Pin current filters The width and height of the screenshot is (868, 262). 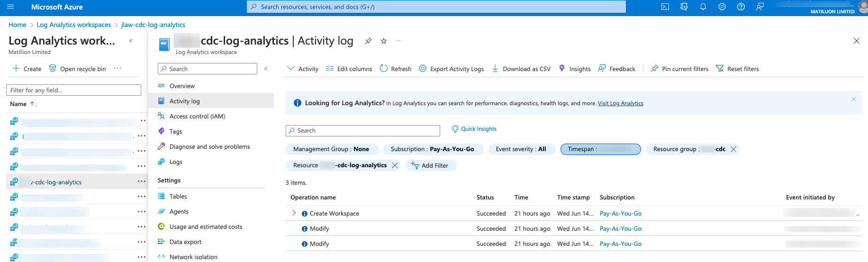click(680, 69)
